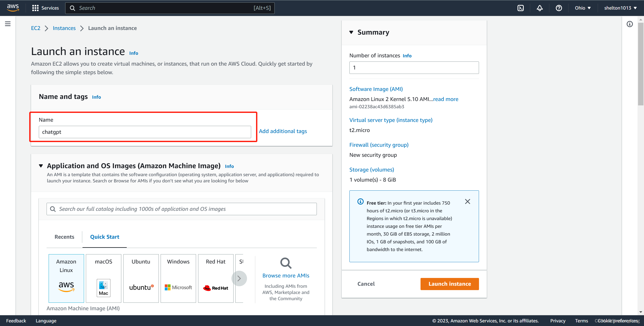644x326 pixels.
Task: Click Info next to Name and tags
Action: [x=96, y=97]
